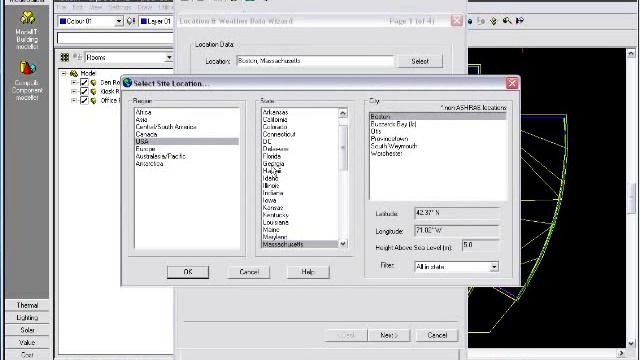Click the globe icon in Select Site Location title

(x=127, y=83)
